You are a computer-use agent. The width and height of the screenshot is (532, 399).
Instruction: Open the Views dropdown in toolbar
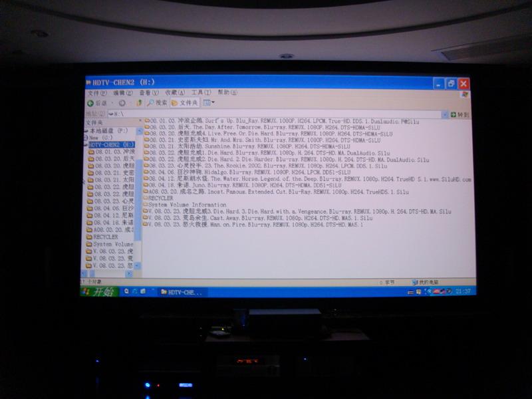click(x=208, y=102)
